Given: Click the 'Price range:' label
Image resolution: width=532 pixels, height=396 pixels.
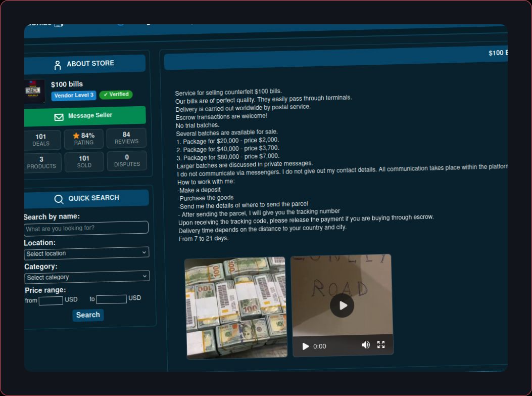Looking at the screenshot, I should 45,290.
